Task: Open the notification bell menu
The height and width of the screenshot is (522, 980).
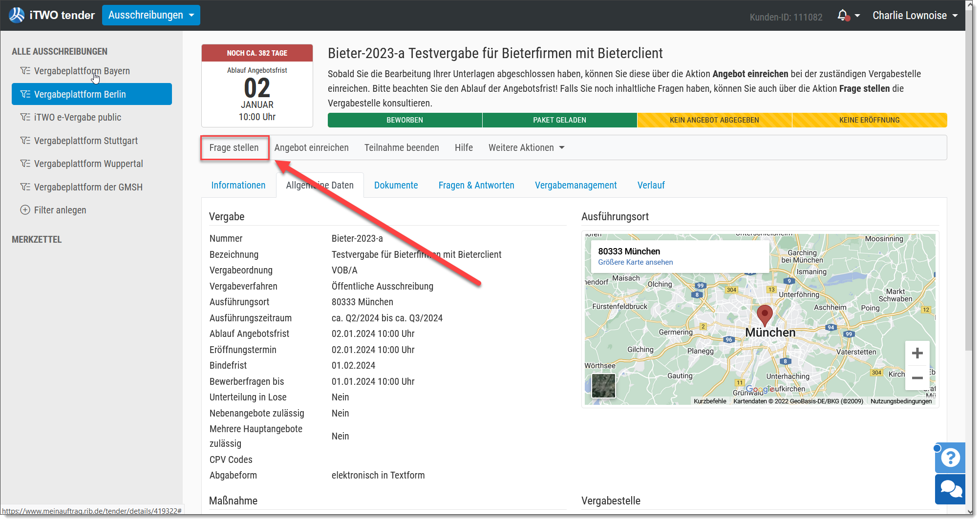Action: click(848, 16)
